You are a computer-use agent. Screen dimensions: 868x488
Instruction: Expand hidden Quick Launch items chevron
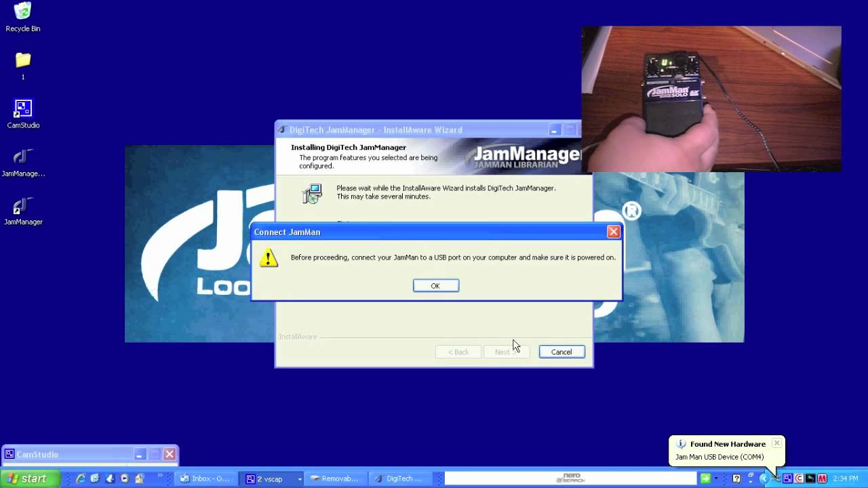160,475
